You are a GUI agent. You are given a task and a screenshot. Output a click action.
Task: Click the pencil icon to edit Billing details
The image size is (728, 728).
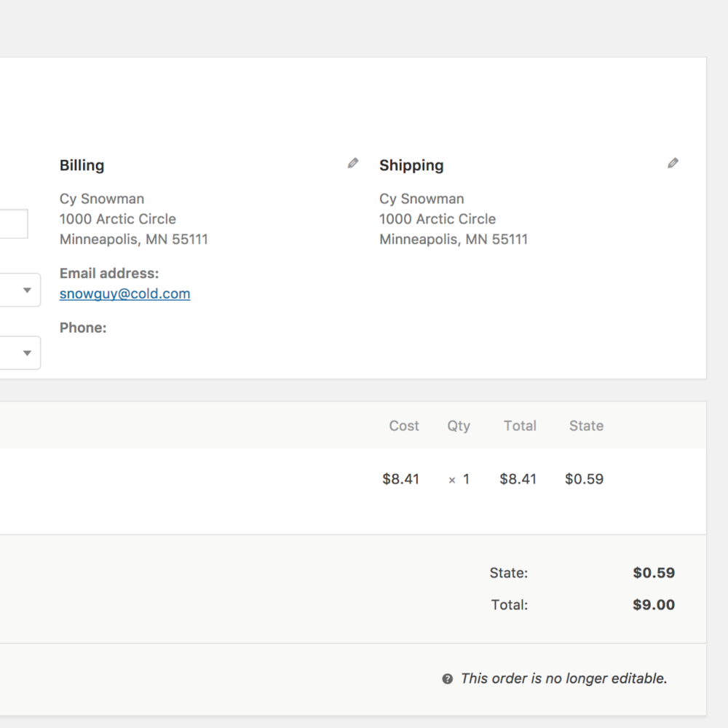(353, 162)
